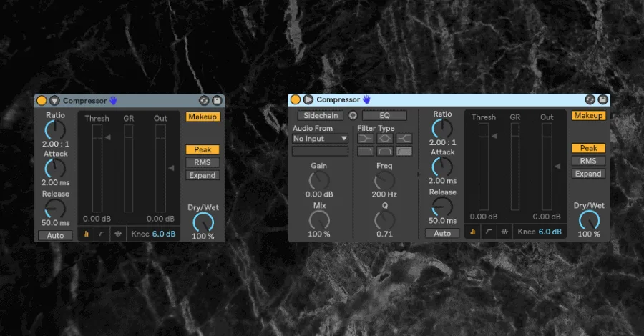Select low shelf filter type icon

366,139
